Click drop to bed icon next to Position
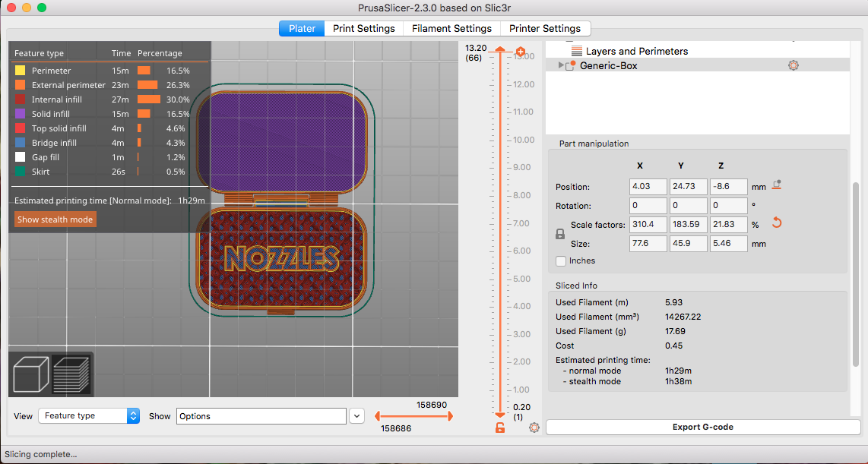Image resolution: width=868 pixels, height=464 pixels. click(x=777, y=185)
